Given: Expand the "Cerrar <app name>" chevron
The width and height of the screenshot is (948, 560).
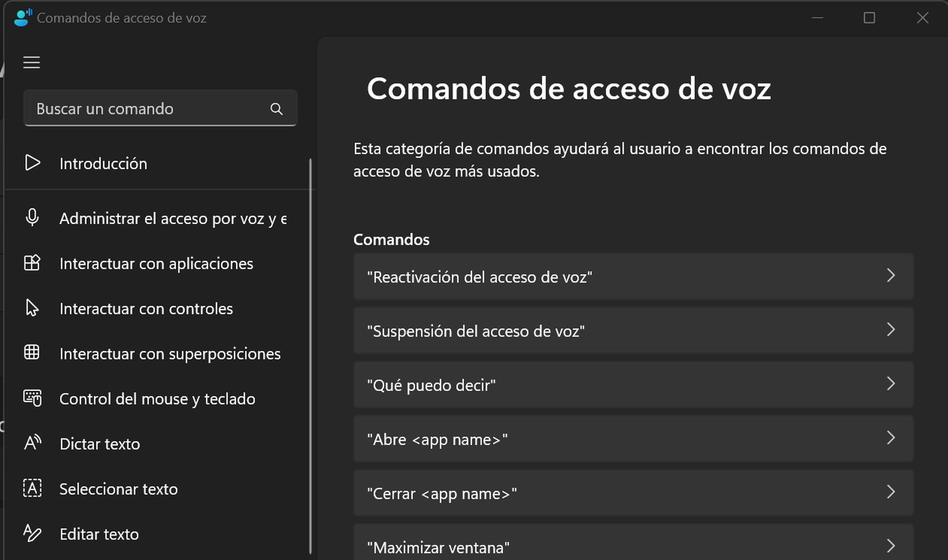Looking at the screenshot, I should (891, 492).
